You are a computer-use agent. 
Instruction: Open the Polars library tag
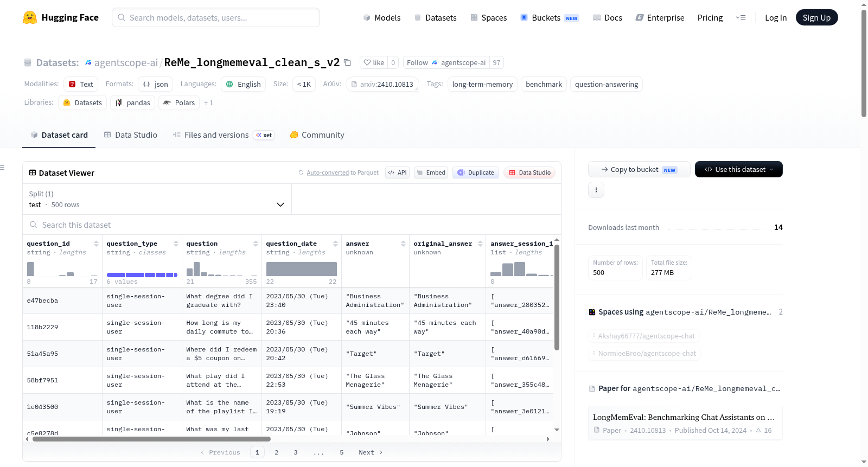point(179,103)
